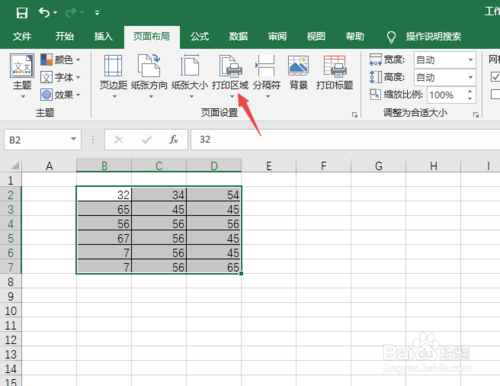Open the 纸张大小 paper size tool
The width and height of the screenshot is (500, 386).
click(190, 77)
